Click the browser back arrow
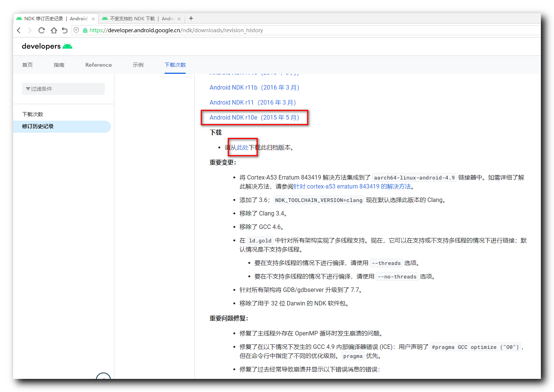 coord(19,30)
